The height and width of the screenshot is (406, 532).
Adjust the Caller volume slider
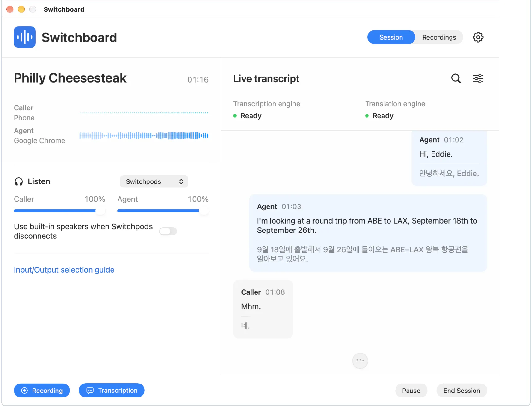pyautogui.click(x=59, y=211)
